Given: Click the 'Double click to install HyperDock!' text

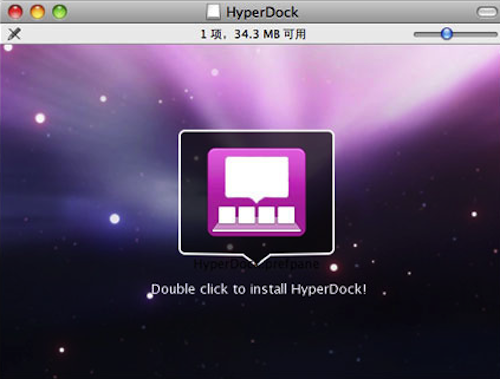Looking at the screenshot, I should click(259, 289).
